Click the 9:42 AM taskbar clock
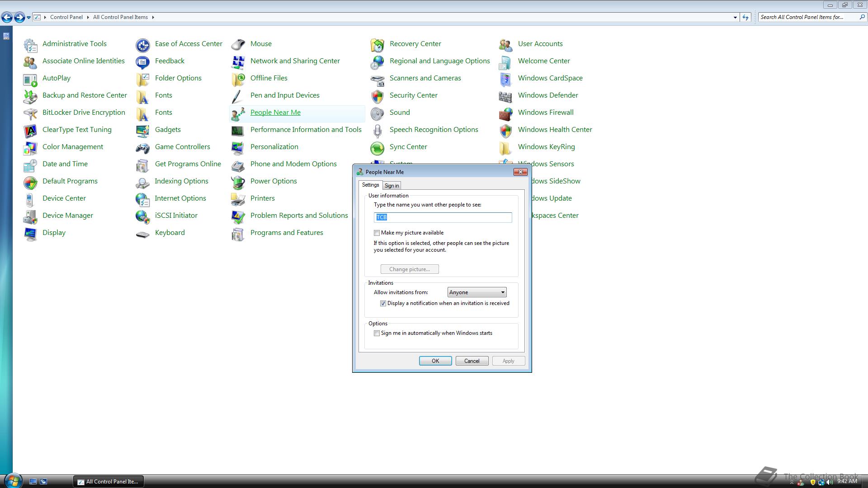 847,482
